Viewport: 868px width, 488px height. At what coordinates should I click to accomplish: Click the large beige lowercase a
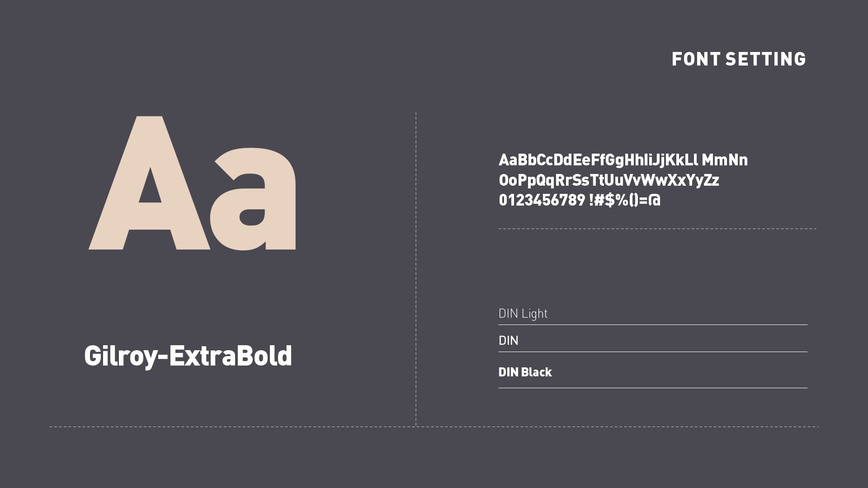point(253,199)
